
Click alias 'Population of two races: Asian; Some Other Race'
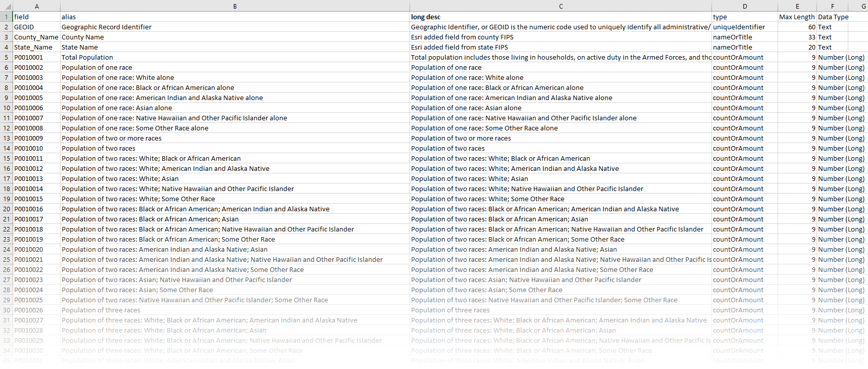(x=235, y=290)
